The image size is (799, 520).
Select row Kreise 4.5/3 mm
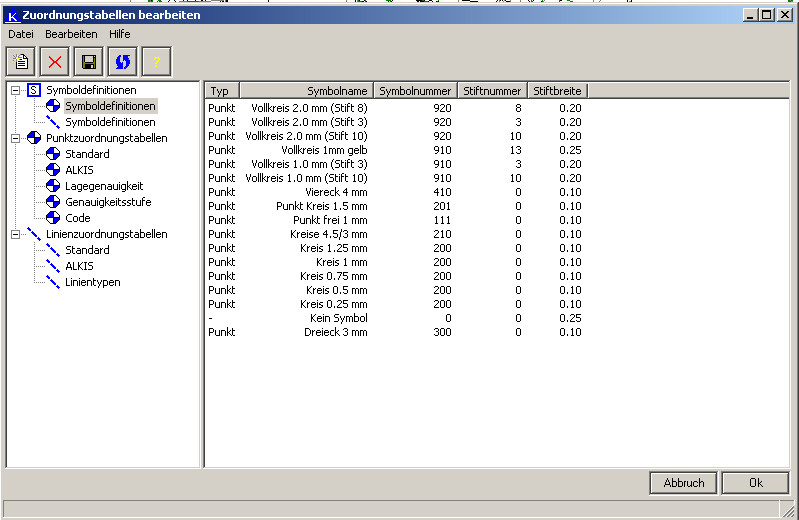(x=395, y=234)
